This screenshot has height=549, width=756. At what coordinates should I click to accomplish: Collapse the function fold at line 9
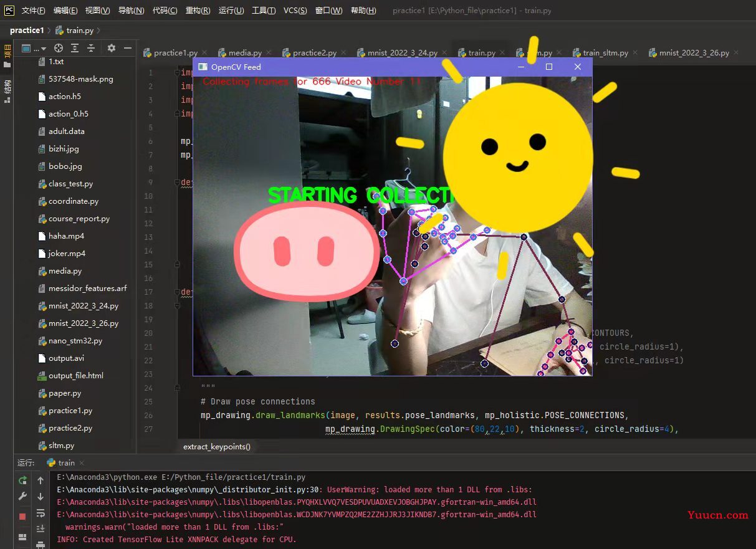point(178,183)
